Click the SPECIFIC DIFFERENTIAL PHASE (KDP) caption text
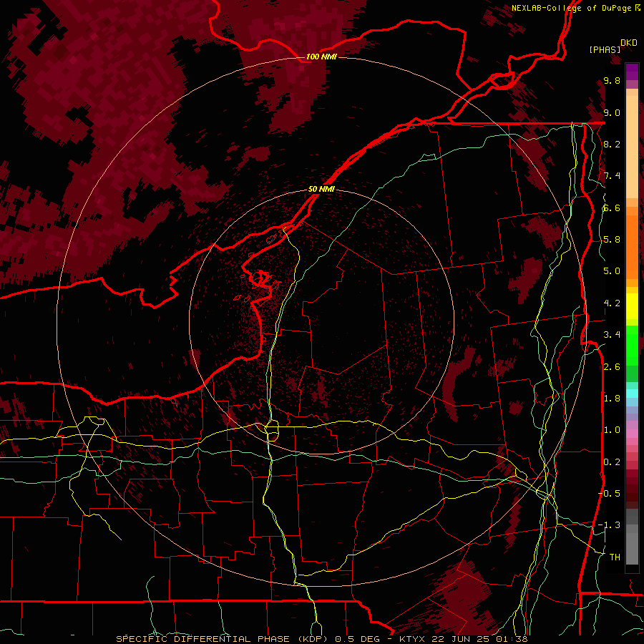This screenshot has width=644, height=644. coord(223,639)
